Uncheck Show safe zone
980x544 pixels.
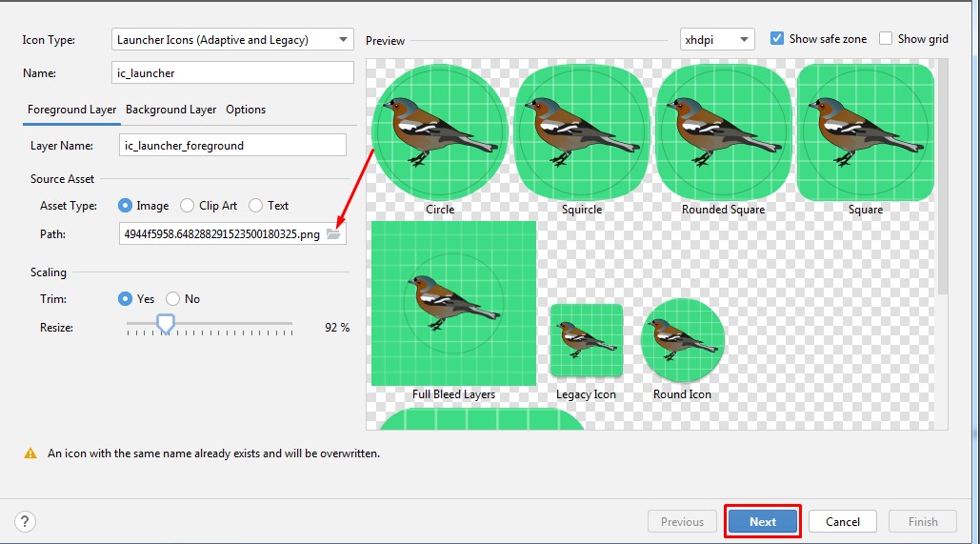[777, 39]
